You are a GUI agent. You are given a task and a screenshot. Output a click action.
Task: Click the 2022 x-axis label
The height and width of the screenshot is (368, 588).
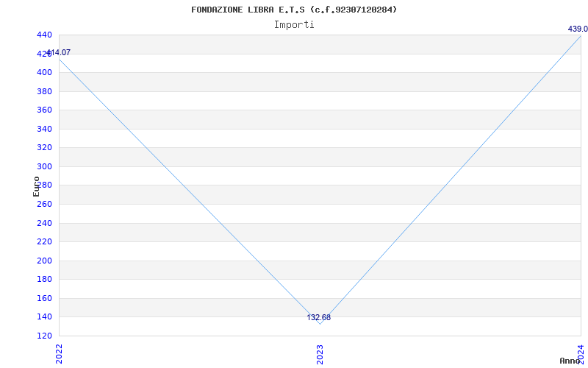click(60, 354)
